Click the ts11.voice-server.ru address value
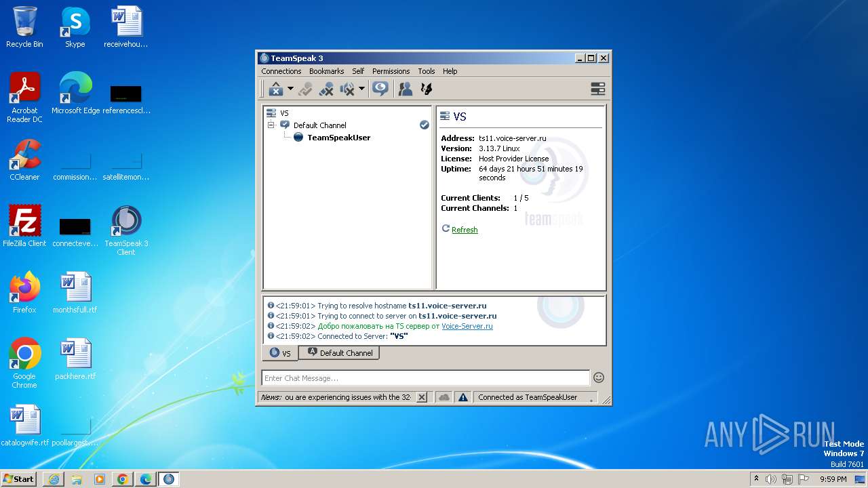The height and width of the screenshot is (488, 868). click(x=513, y=138)
